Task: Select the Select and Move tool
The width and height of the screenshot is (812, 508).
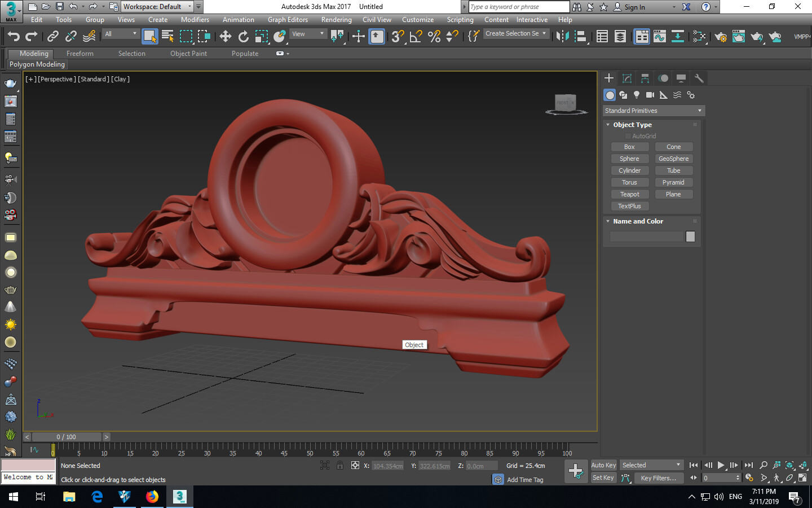Action: click(x=225, y=37)
